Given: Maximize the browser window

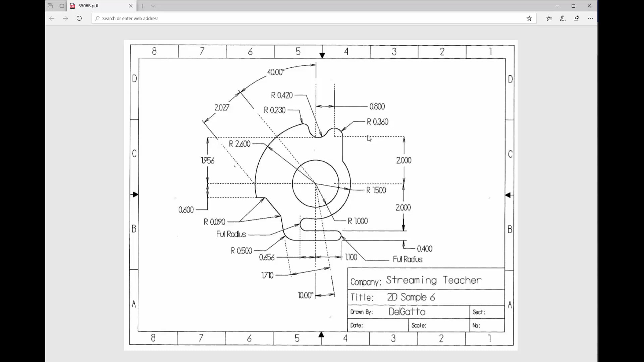Looking at the screenshot, I should click(x=574, y=6).
